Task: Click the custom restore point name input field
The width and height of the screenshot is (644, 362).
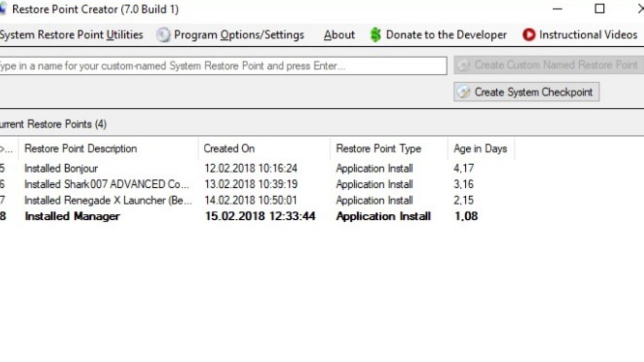Action: click(223, 65)
